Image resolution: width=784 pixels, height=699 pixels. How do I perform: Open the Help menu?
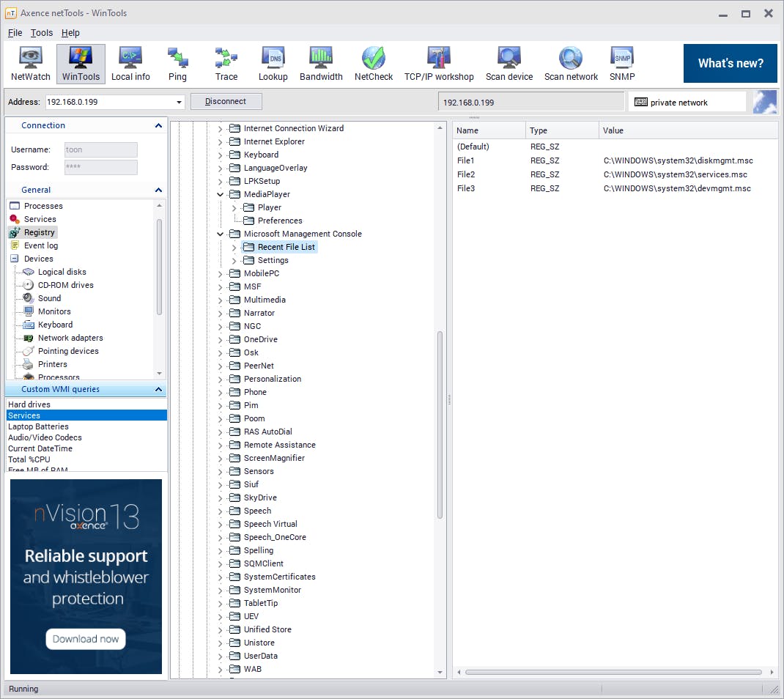tap(70, 33)
